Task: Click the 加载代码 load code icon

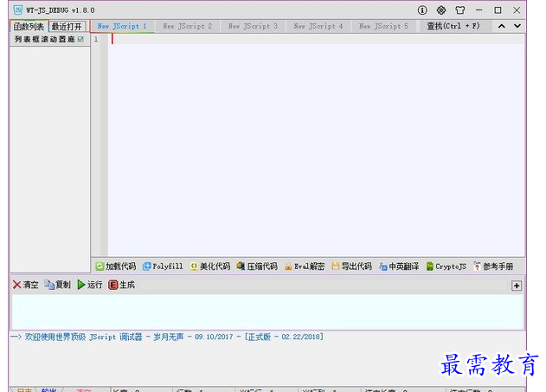Action: coord(100,267)
